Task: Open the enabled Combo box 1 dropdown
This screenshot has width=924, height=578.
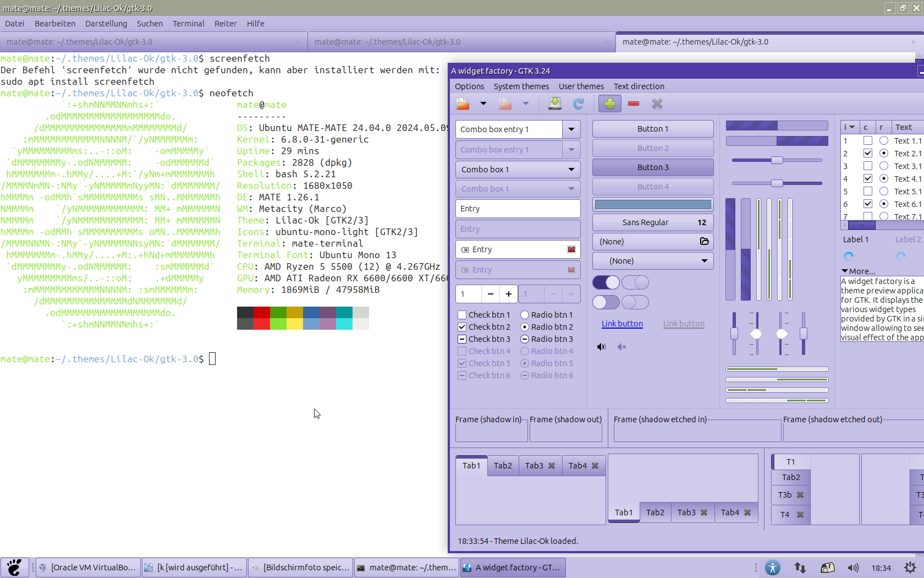Action: coord(518,170)
